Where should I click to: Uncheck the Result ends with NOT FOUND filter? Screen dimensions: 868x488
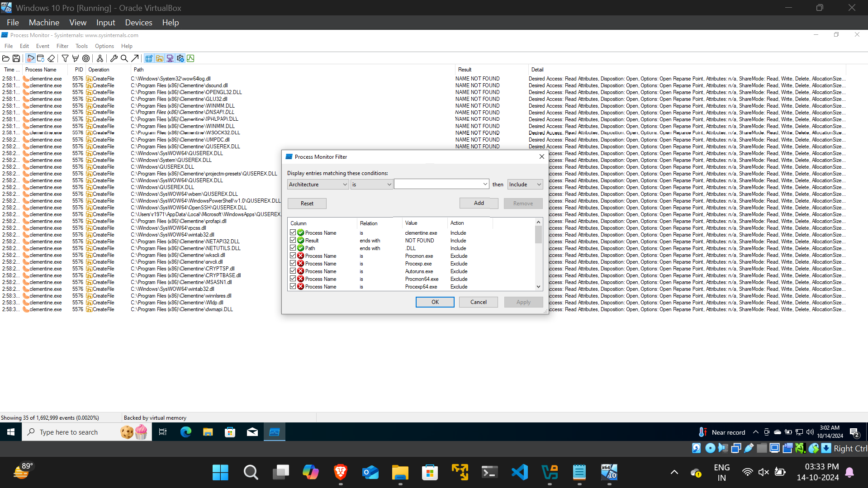[293, 240]
